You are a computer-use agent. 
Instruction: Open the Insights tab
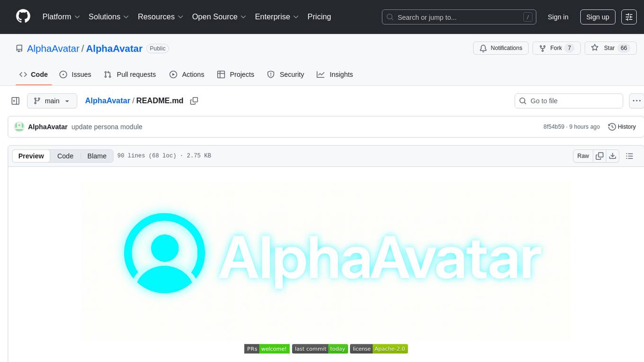pyautogui.click(x=335, y=74)
